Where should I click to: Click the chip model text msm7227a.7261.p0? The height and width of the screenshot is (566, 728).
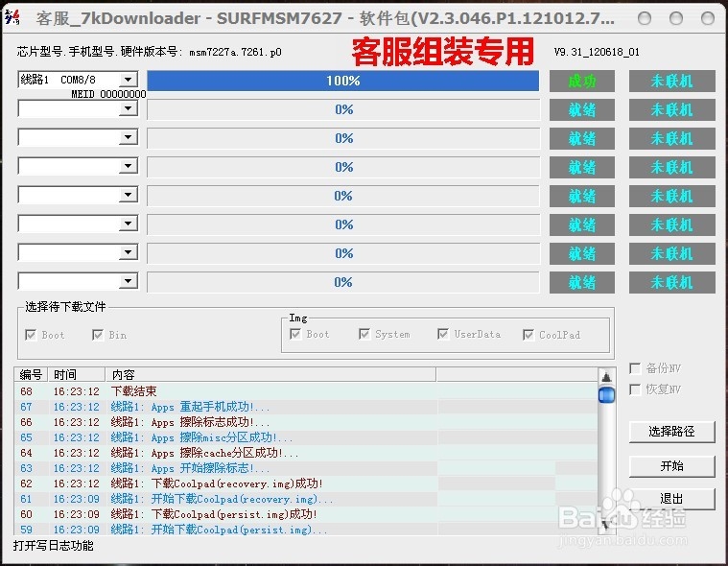tap(235, 52)
